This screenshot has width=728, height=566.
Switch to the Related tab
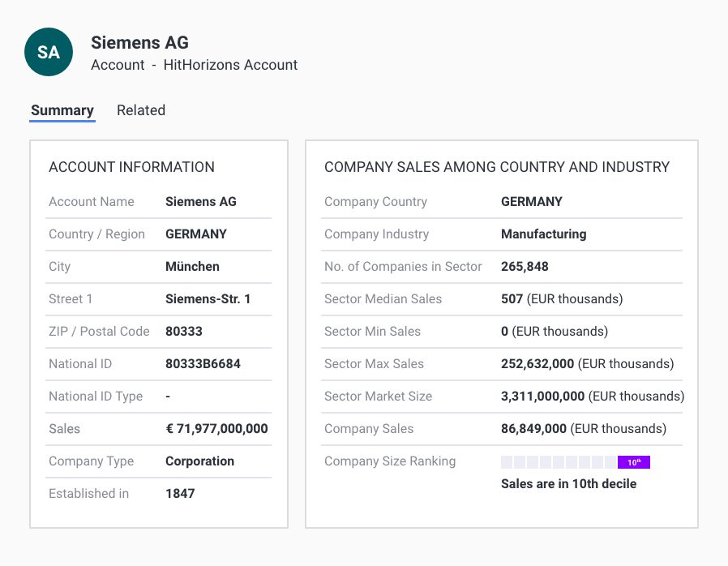coord(141,110)
